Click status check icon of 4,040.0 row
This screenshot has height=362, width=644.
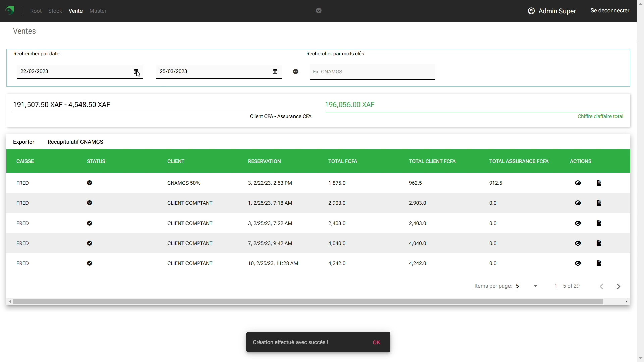pyautogui.click(x=89, y=243)
